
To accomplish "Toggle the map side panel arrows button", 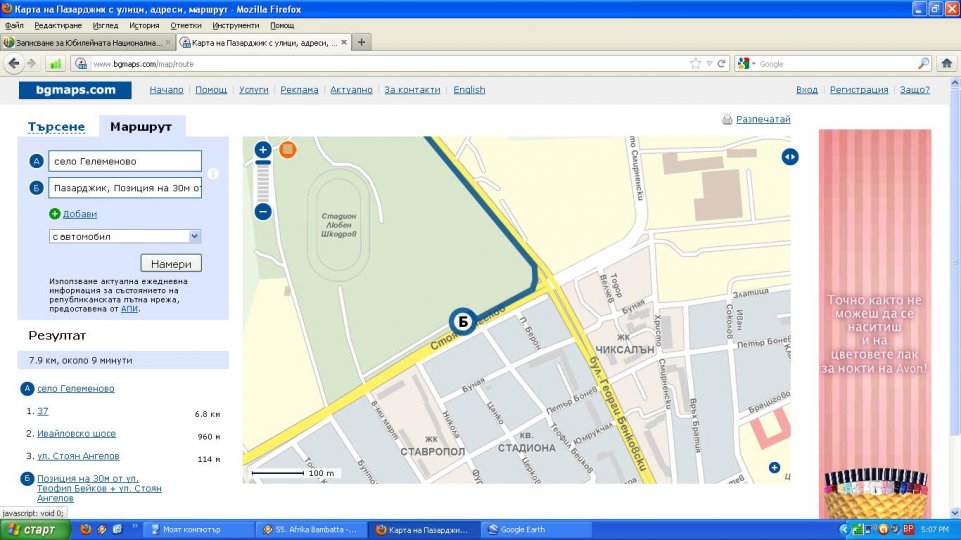I will click(790, 156).
